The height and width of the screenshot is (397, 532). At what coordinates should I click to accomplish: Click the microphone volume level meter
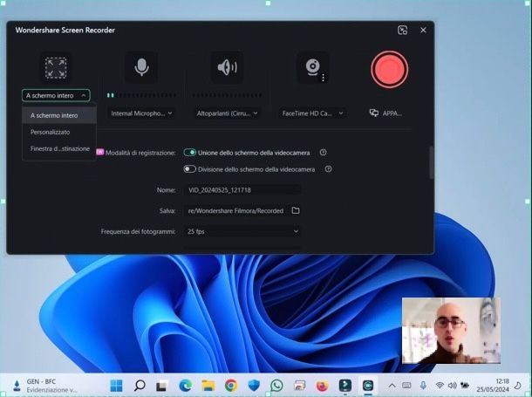click(141, 95)
